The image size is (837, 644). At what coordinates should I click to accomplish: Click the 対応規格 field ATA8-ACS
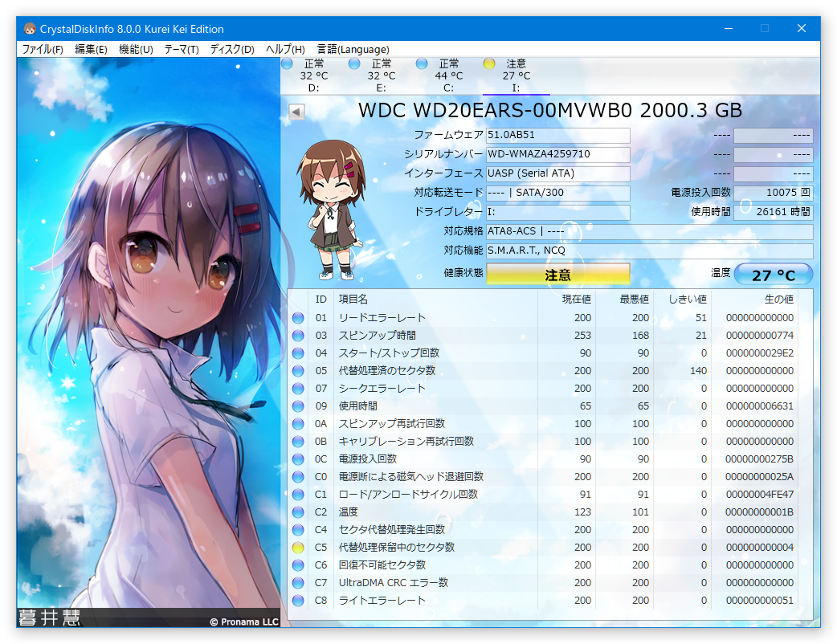(x=650, y=231)
